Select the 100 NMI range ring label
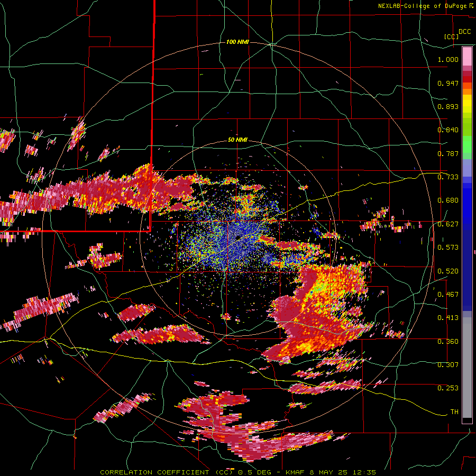This screenshot has height=476, width=476. point(237,42)
